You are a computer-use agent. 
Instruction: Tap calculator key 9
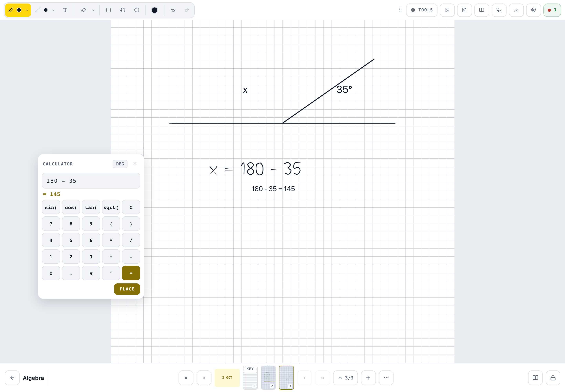(x=91, y=224)
